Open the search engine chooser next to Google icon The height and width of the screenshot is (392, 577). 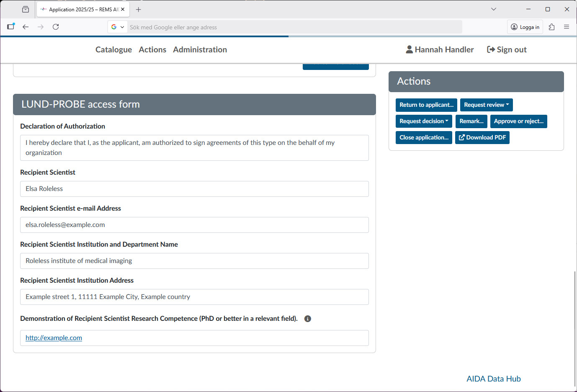(x=122, y=27)
